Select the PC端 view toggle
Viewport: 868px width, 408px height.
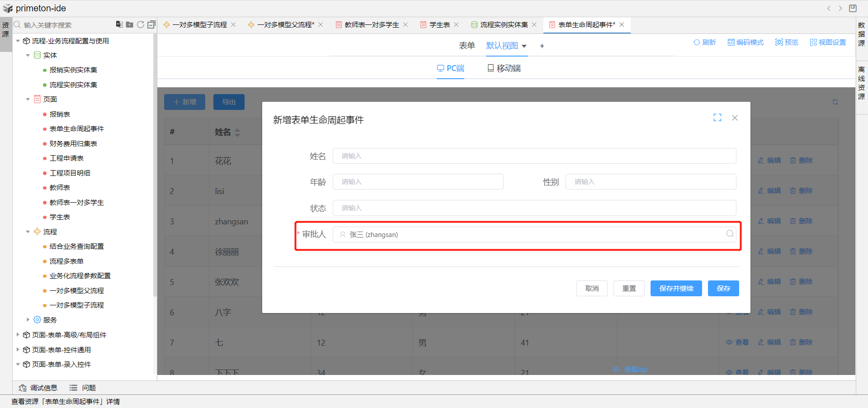(450, 68)
